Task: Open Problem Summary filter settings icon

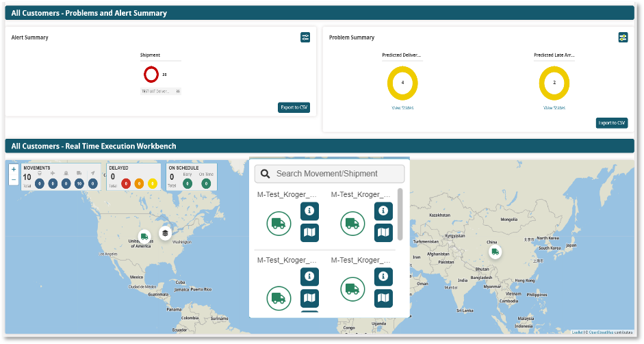Action: pyautogui.click(x=622, y=38)
